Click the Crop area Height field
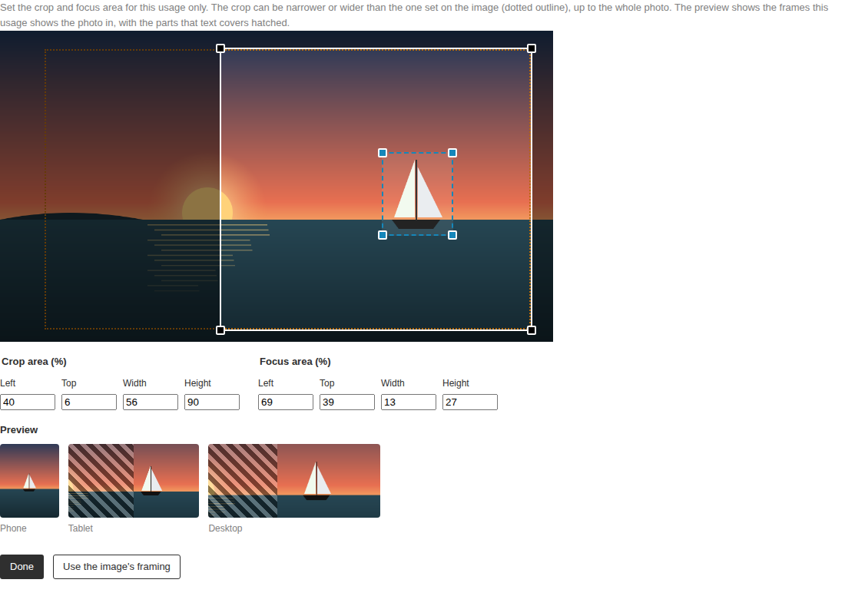The height and width of the screenshot is (616, 845). (x=212, y=402)
